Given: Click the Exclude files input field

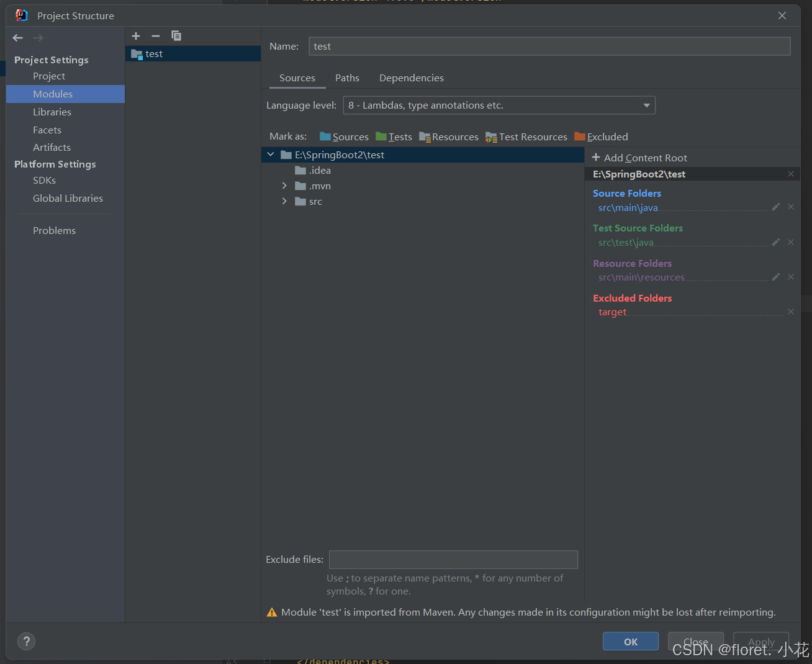Looking at the screenshot, I should pyautogui.click(x=453, y=559).
